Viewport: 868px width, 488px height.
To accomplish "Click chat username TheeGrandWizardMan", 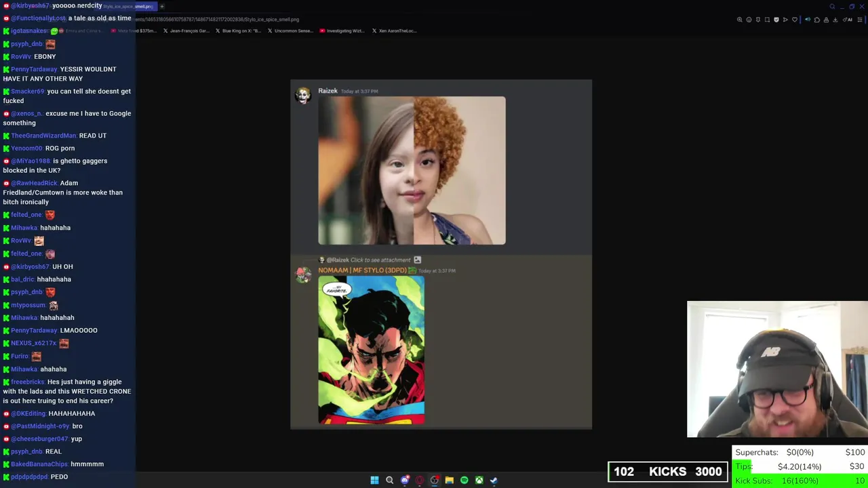I will tap(44, 136).
